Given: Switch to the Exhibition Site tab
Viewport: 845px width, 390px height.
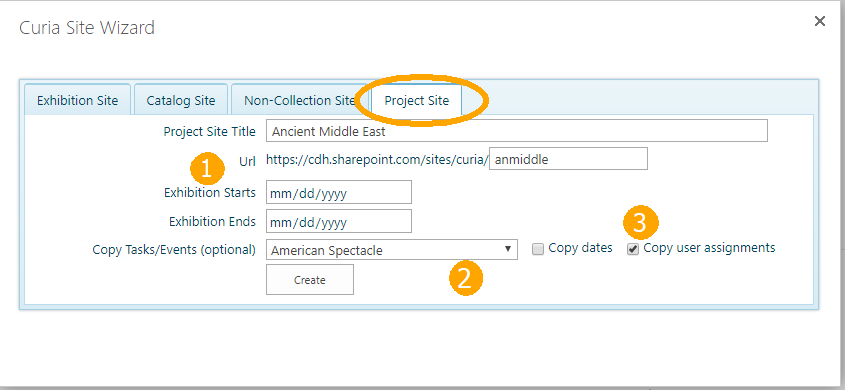Looking at the screenshot, I should coord(78,100).
